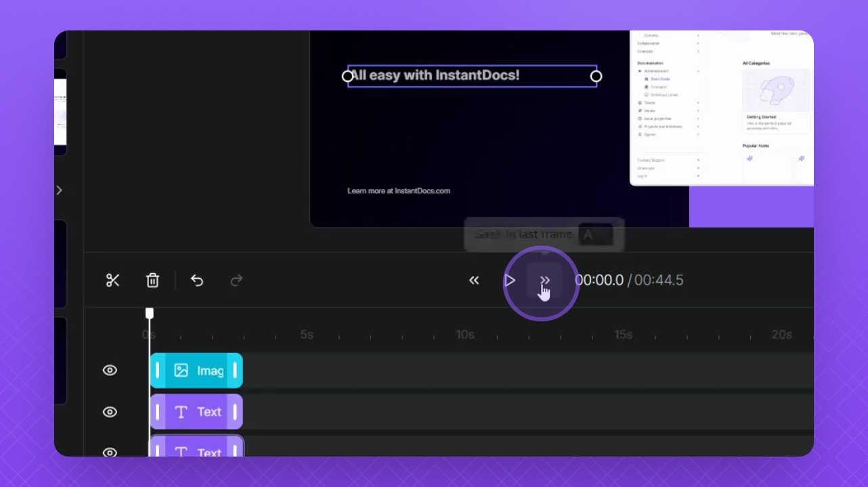Delete the selected clip with the trash icon
868x487 pixels.
pos(153,280)
